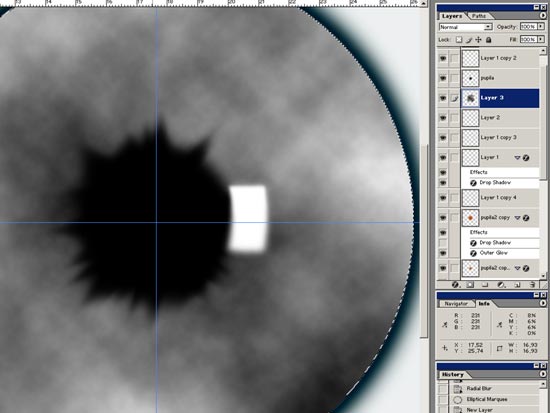The height and width of the screenshot is (413, 550).
Task: Enable the lock position icon
Action: [478, 40]
